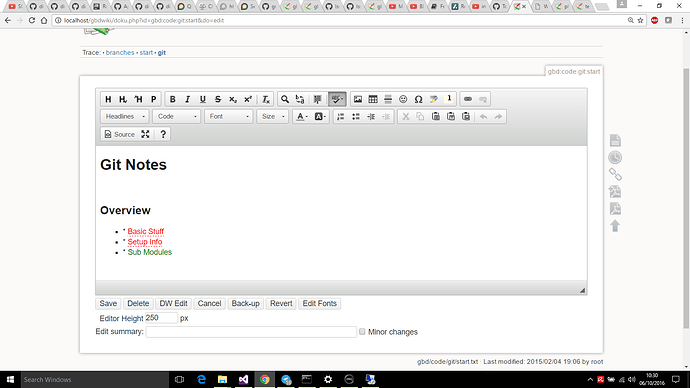This screenshot has height=388, width=690.
Task: Insert a table using the table icon
Action: pyautogui.click(x=373, y=99)
